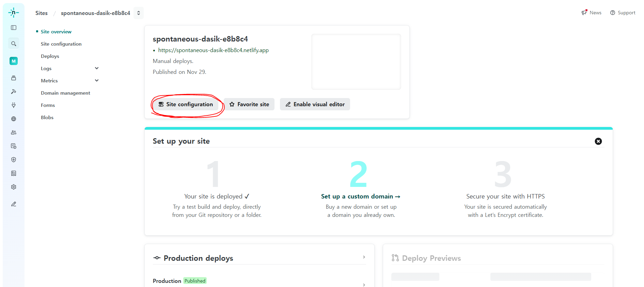Click the Support question-mark icon
This screenshot has width=644, height=287.
[613, 13]
